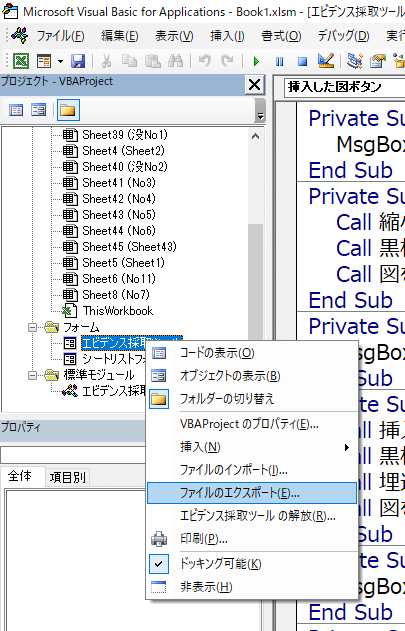Open the デバッグ(D) menu
The width and height of the screenshot is (405, 631).
[x=343, y=36]
